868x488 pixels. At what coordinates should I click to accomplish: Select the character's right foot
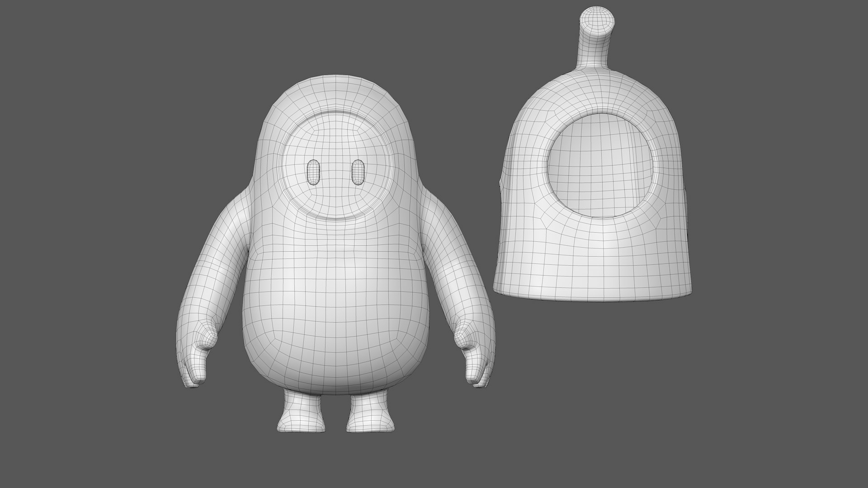click(370, 411)
